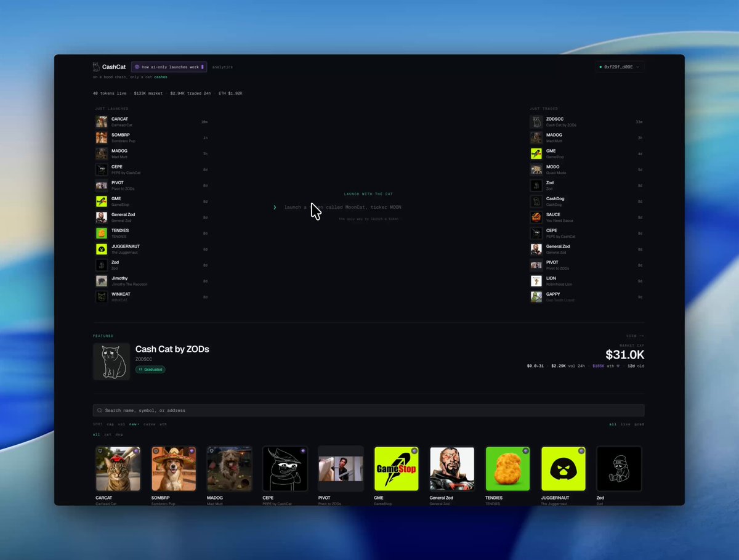Click the GAPPY token icon in Just Traded
Viewport: 739px width, 560px height.
[x=536, y=297]
